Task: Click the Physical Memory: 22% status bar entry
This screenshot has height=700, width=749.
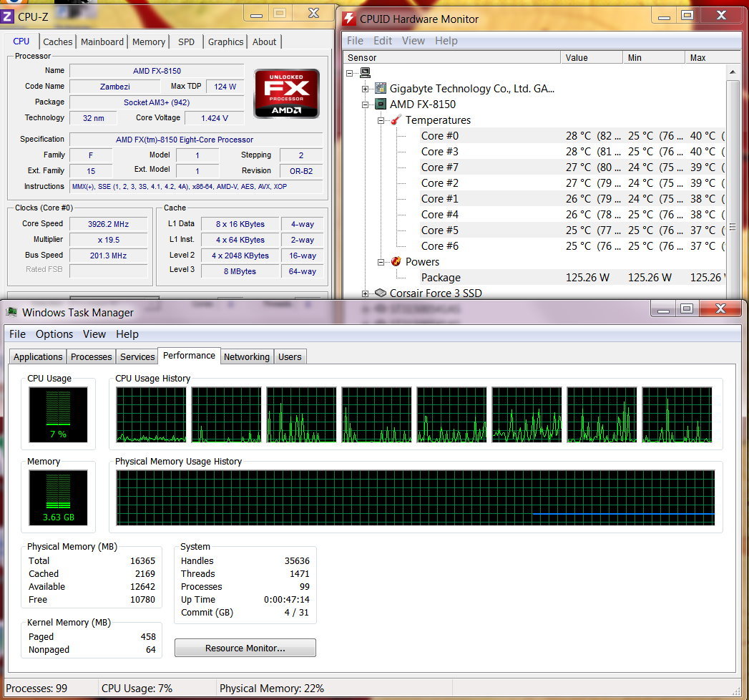Action: pos(272,689)
